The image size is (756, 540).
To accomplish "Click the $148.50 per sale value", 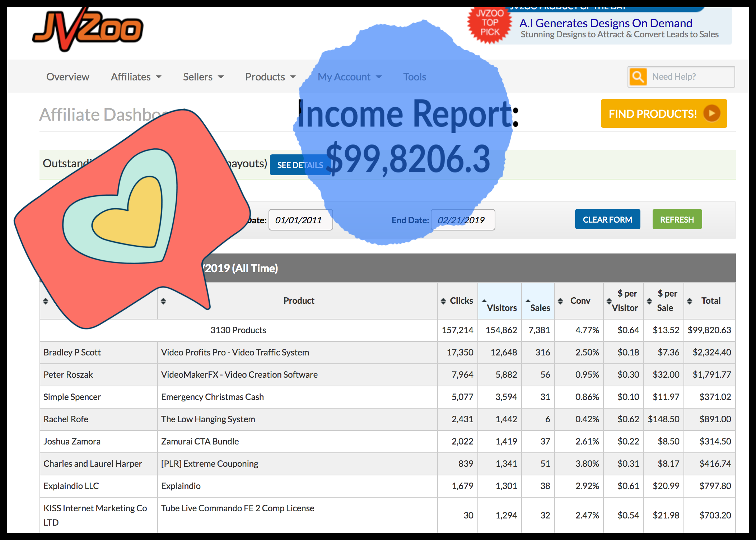I will pyautogui.click(x=663, y=419).
